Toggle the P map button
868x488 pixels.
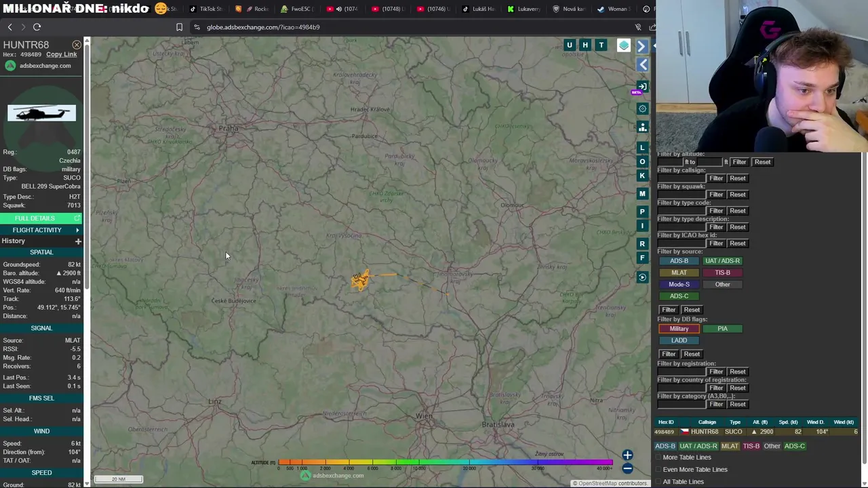click(x=642, y=212)
